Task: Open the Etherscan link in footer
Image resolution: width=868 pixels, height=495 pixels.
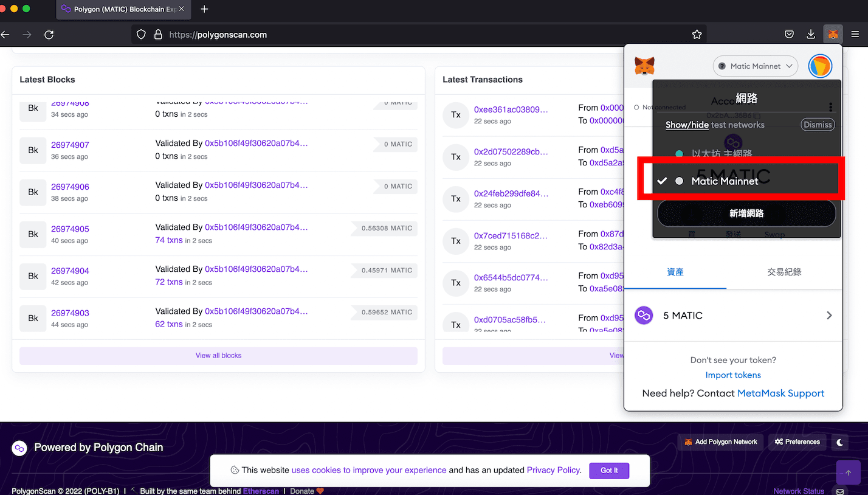Action: pos(261,491)
